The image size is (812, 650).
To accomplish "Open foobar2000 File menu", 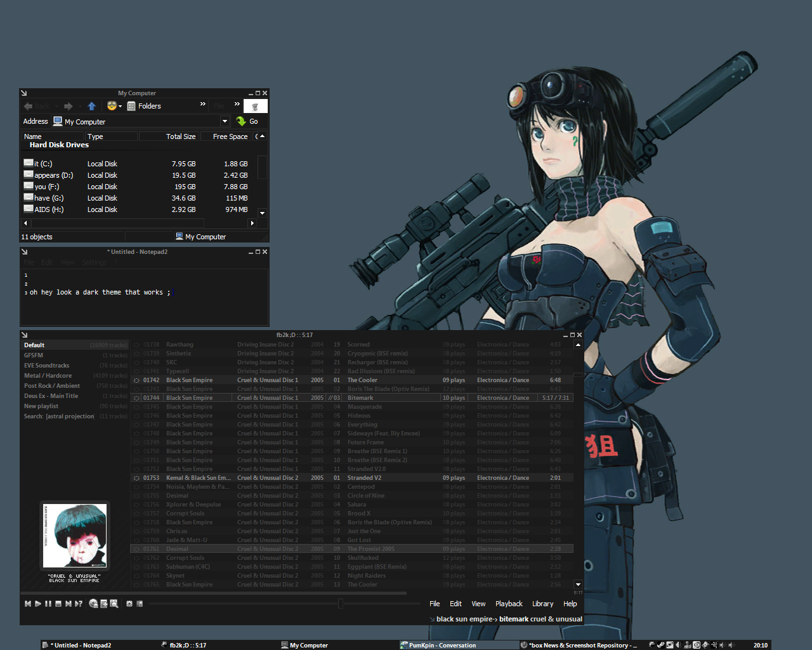I will (x=435, y=604).
